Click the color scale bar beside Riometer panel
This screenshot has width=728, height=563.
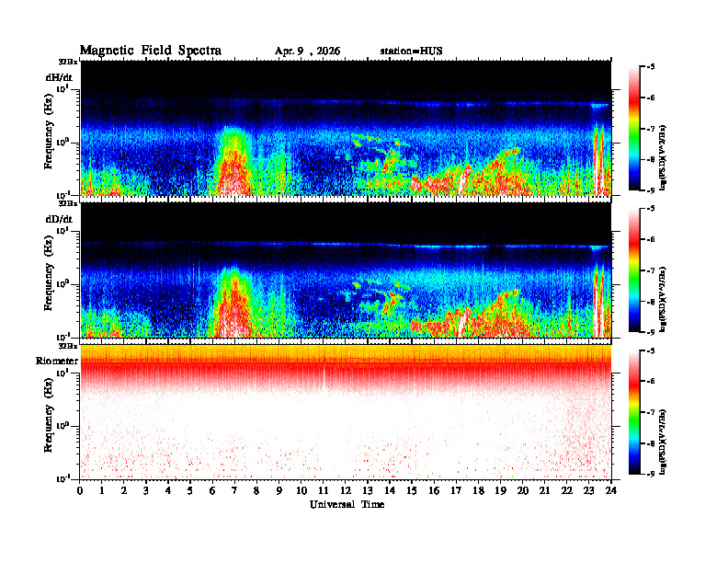pyautogui.click(x=634, y=412)
